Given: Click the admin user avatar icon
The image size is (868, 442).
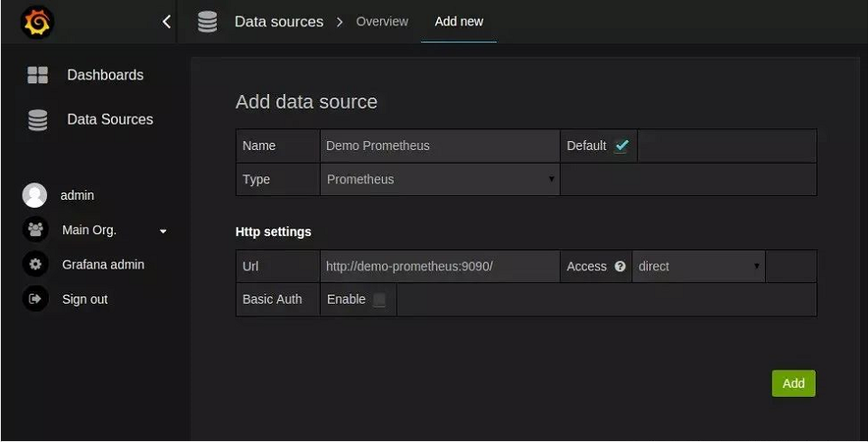Looking at the screenshot, I should click(x=35, y=195).
